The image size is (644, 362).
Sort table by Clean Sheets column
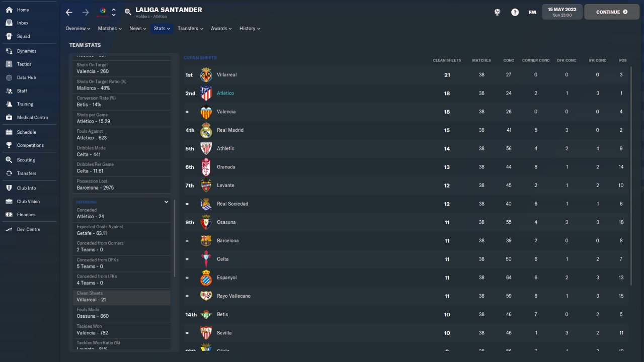446,60
